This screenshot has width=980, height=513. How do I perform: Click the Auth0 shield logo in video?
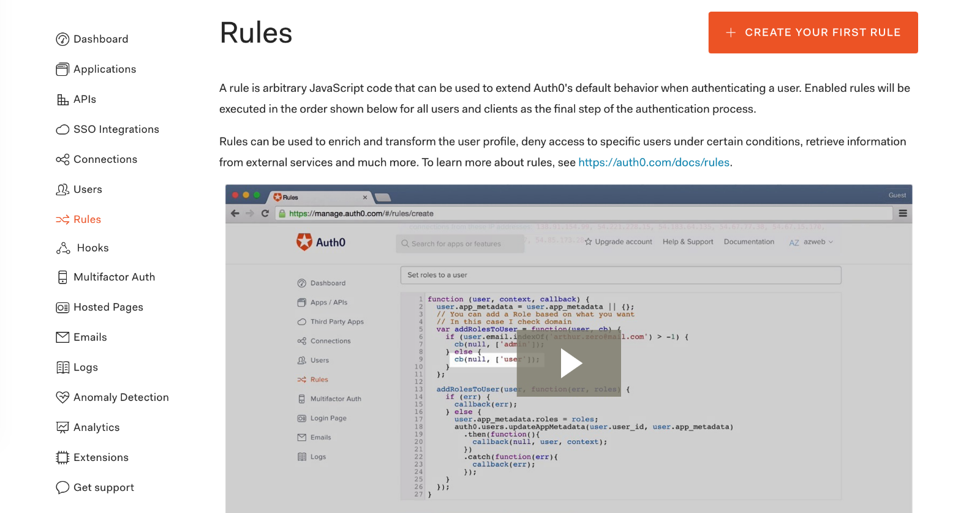[x=304, y=242]
